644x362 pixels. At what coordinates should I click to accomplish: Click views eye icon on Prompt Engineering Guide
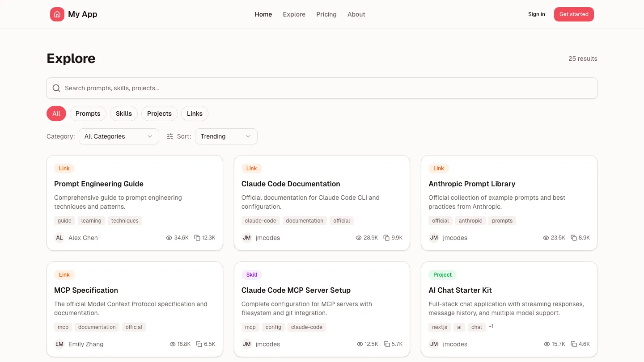[x=169, y=238]
